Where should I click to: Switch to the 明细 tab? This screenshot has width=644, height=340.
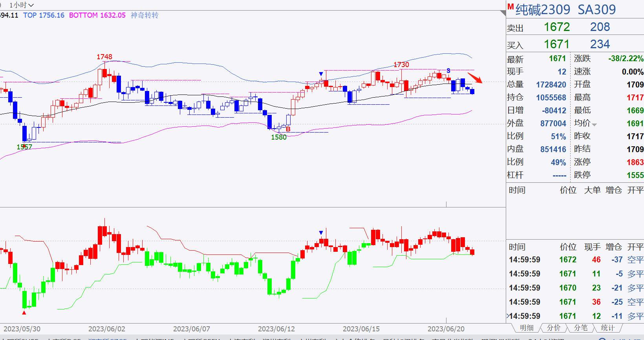pyautogui.click(x=526, y=328)
